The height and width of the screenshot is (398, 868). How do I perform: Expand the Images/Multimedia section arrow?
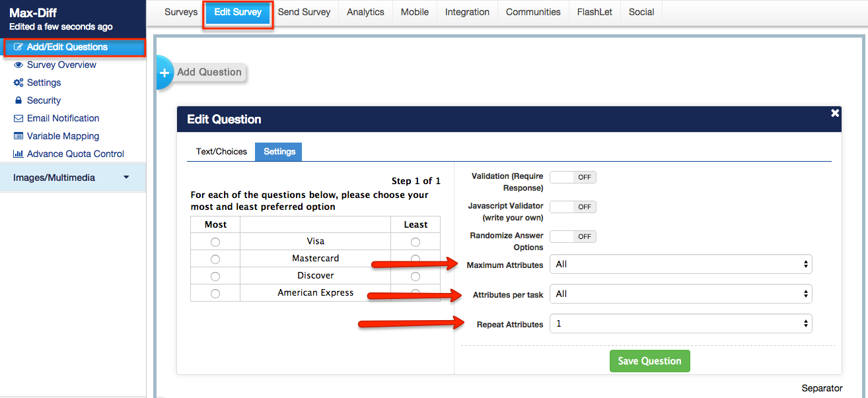pyautogui.click(x=126, y=178)
